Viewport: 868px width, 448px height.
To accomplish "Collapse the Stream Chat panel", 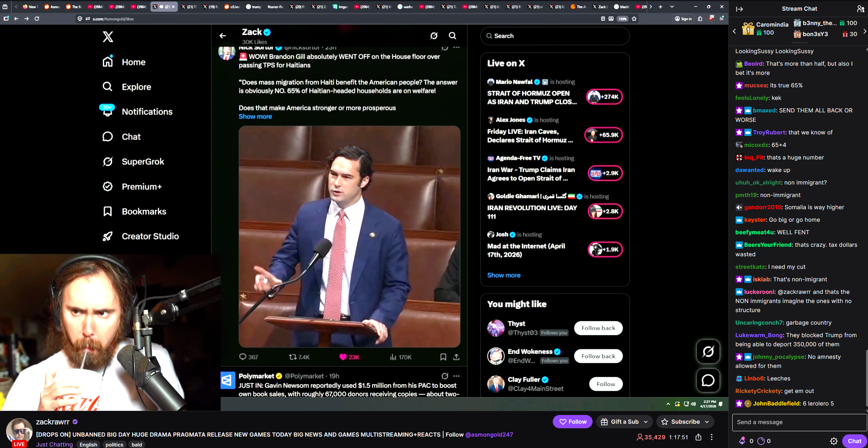I will pyautogui.click(x=739, y=9).
